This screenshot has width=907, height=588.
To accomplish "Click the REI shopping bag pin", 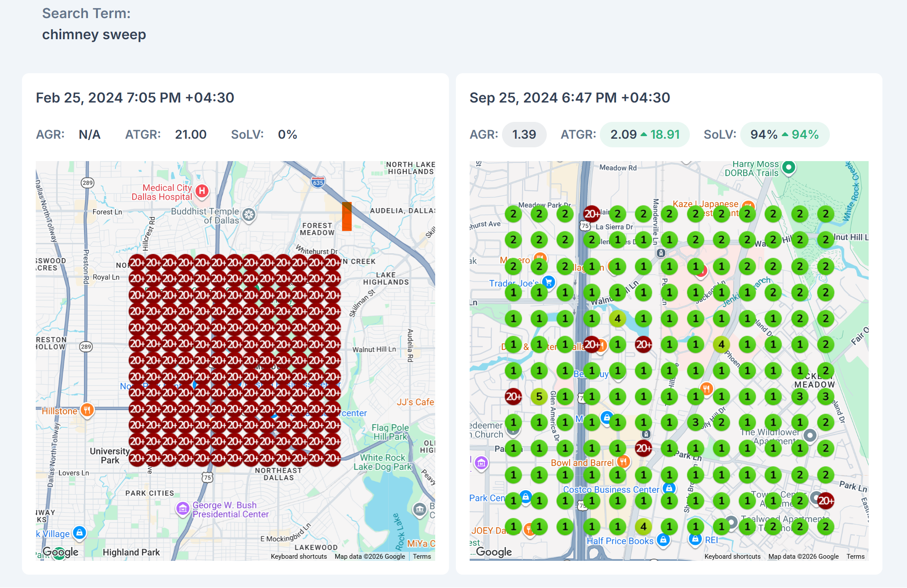I will [x=695, y=539].
